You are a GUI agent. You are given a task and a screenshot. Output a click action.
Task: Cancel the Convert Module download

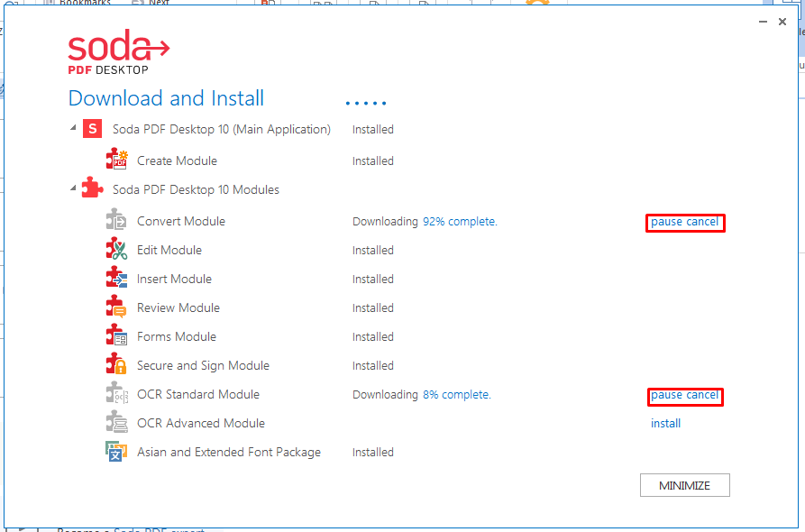[x=702, y=222]
